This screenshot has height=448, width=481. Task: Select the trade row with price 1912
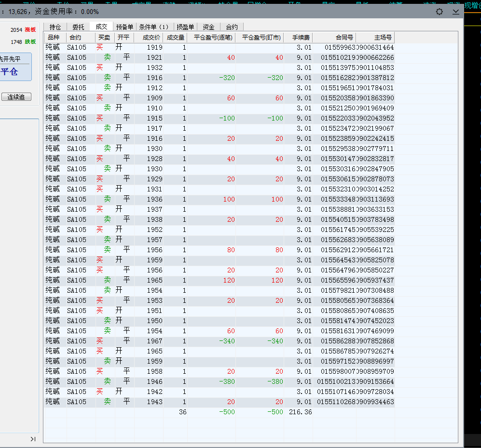tap(220, 88)
